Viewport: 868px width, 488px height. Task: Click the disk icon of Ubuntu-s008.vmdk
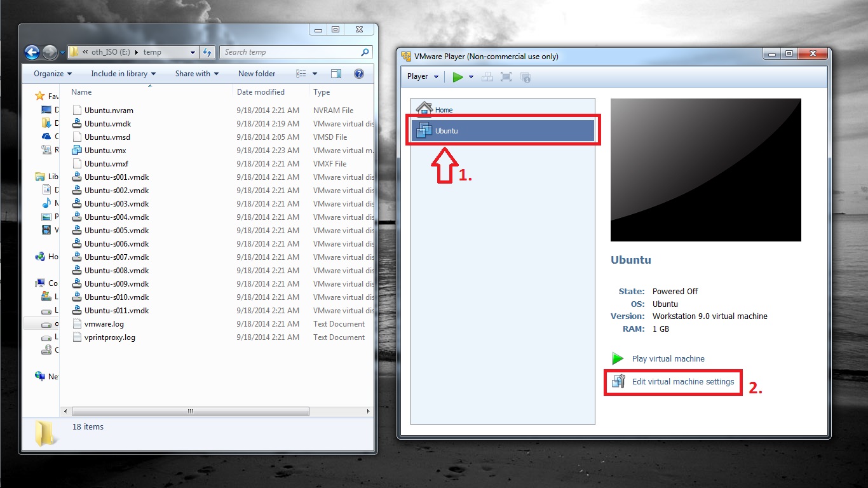77,270
